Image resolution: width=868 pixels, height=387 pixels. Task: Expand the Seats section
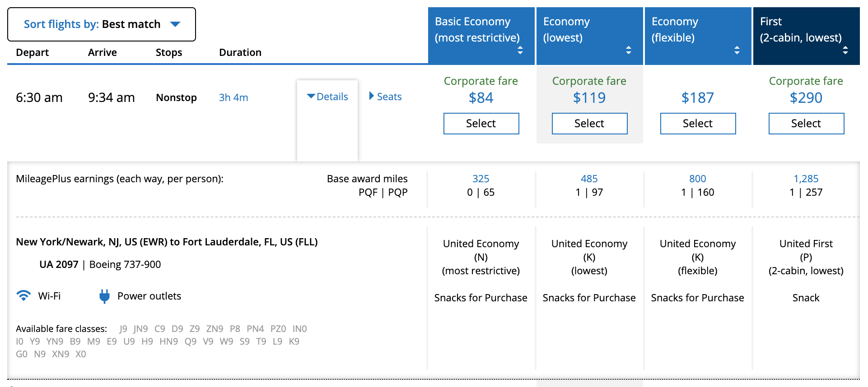click(x=385, y=97)
